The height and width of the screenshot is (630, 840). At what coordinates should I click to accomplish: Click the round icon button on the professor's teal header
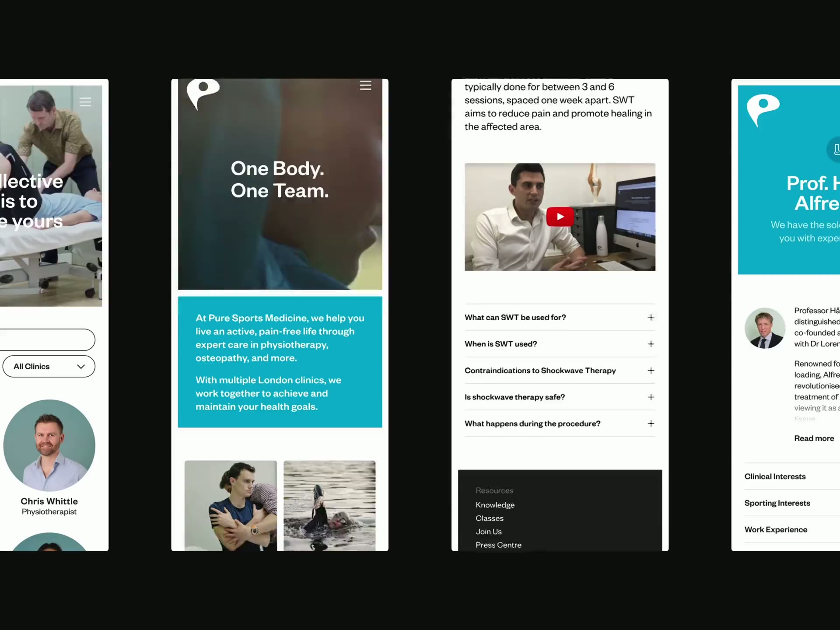(x=833, y=149)
